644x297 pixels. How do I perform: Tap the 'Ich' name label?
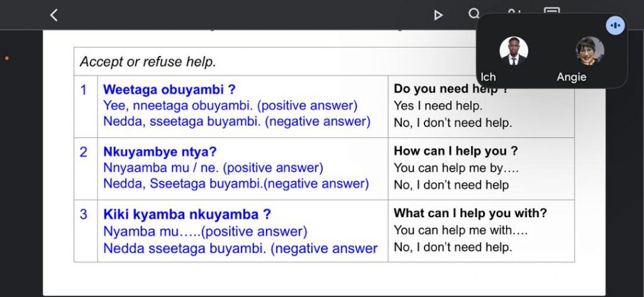pos(488,77)
